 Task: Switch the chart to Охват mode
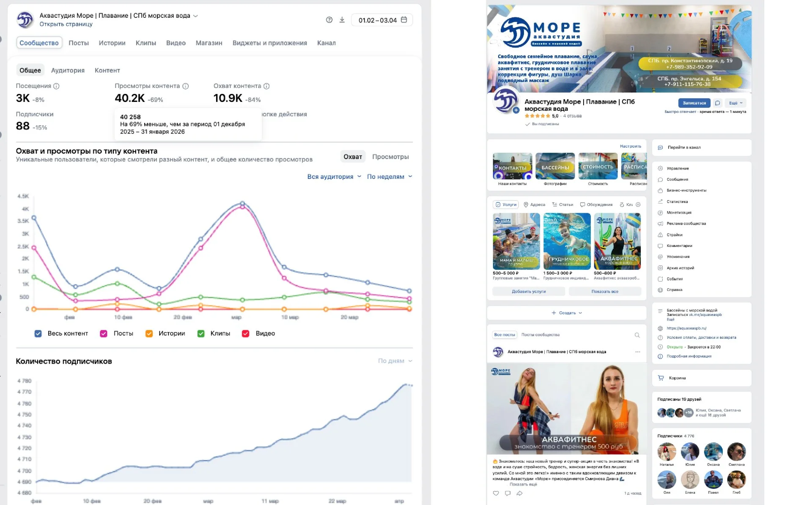[353, 157]
